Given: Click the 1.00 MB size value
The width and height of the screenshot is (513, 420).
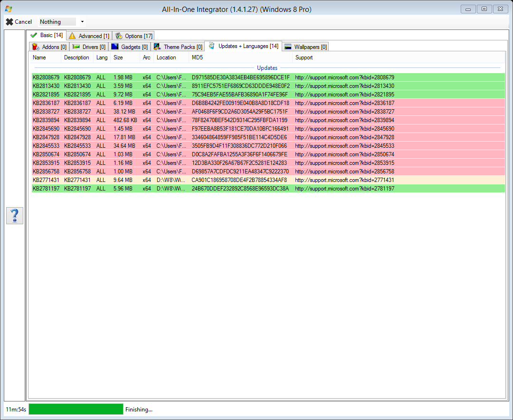Looking at the screenshot, I should (123, 171).
